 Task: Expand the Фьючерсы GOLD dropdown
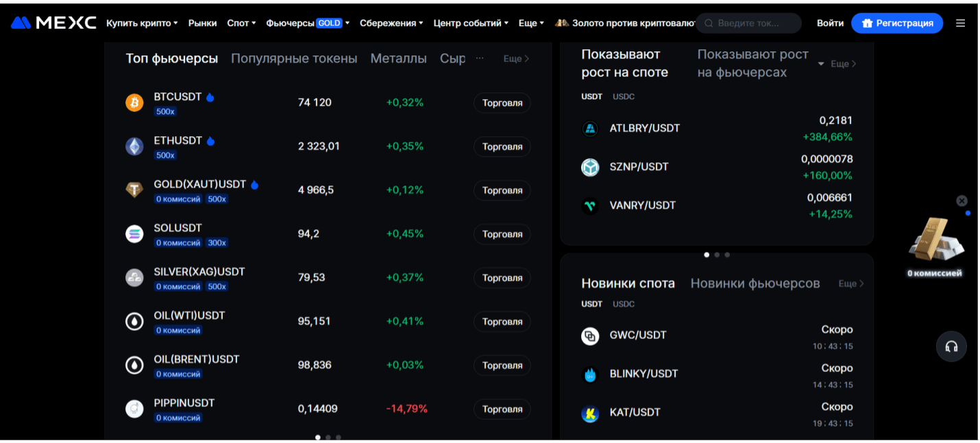[308, 23]
